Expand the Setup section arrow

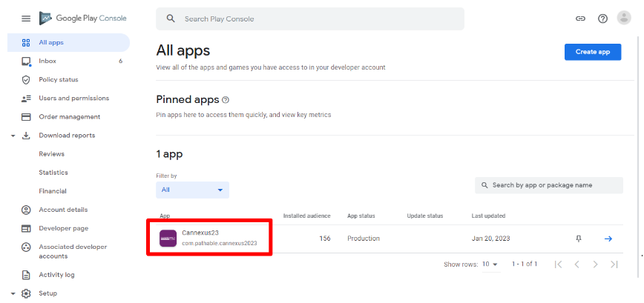(x=13, y=294)
